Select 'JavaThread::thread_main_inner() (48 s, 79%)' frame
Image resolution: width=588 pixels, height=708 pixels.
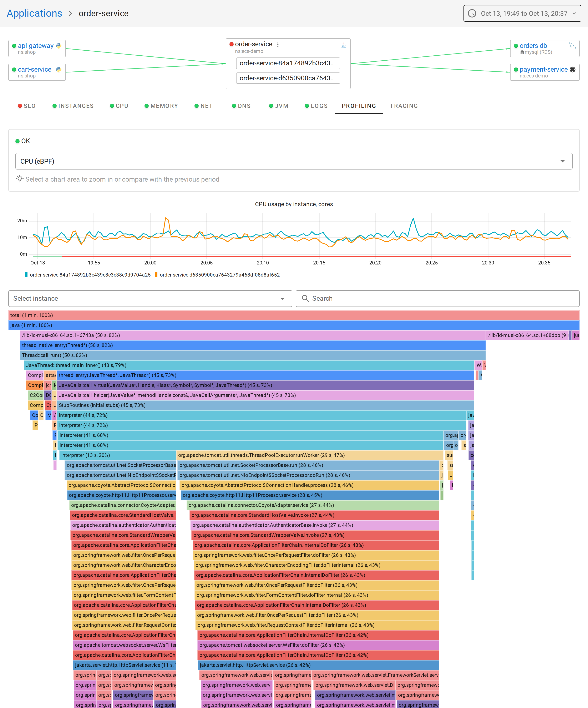249,365
